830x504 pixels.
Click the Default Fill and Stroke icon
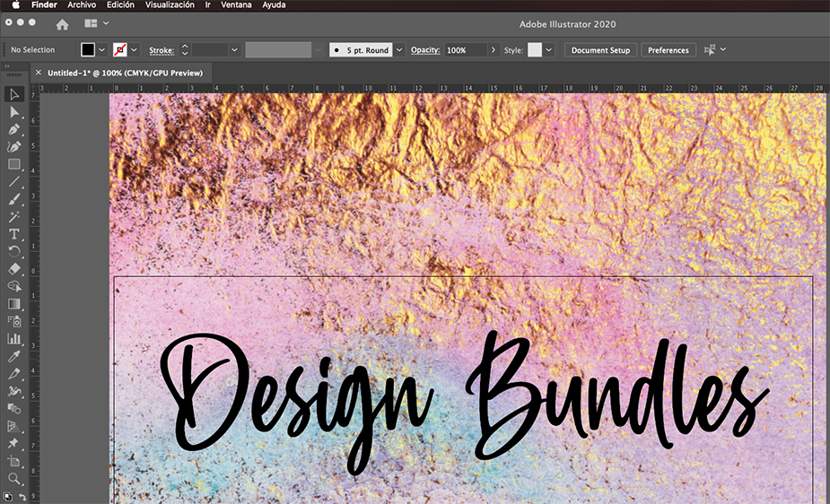(8, 497)
